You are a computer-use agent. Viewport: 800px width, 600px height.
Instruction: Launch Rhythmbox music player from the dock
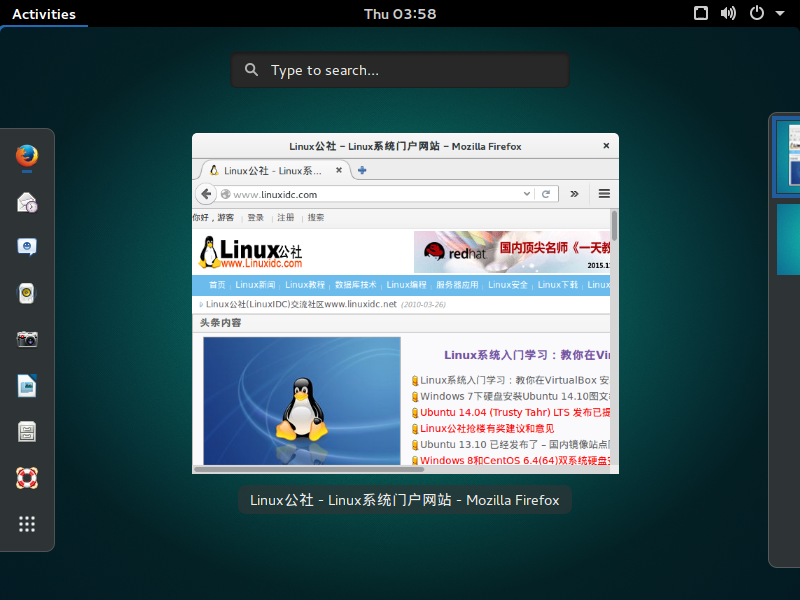(26, 293)
